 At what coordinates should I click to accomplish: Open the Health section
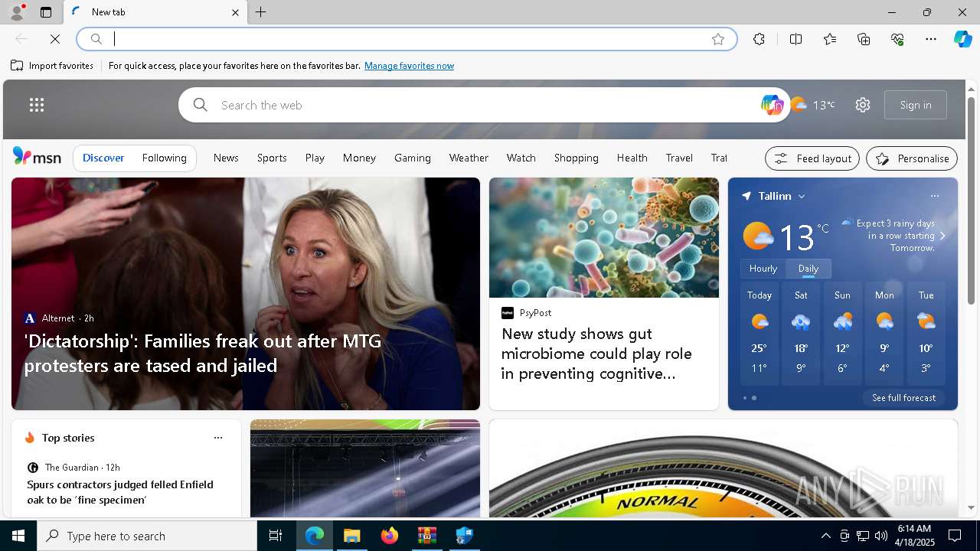(632, 158)
